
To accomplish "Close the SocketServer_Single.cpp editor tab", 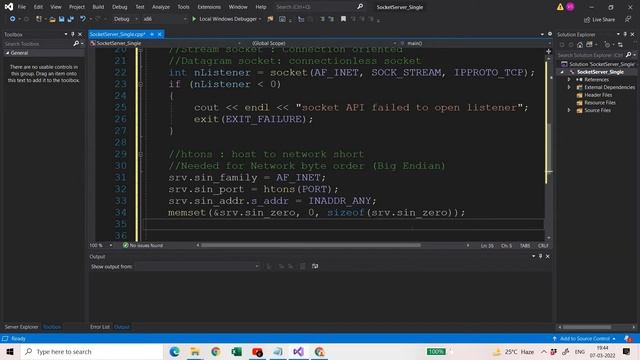I will coord(160,34).
